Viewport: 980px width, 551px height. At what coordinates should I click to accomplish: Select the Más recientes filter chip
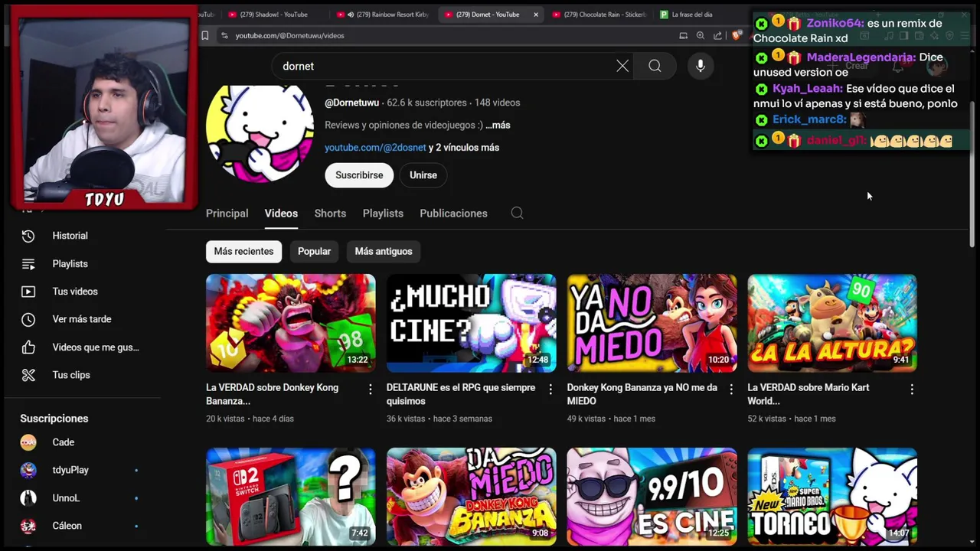[243, 251]
